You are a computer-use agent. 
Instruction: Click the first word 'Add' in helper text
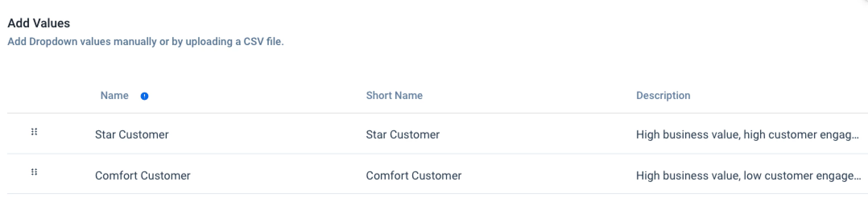tap(17, 41)
